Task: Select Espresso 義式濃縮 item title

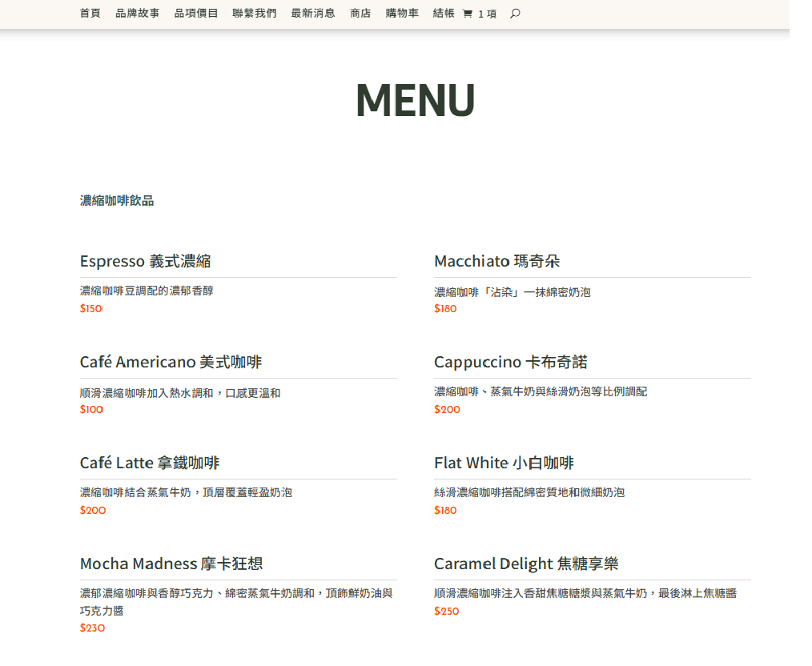Action: click(x=146, y=261)
